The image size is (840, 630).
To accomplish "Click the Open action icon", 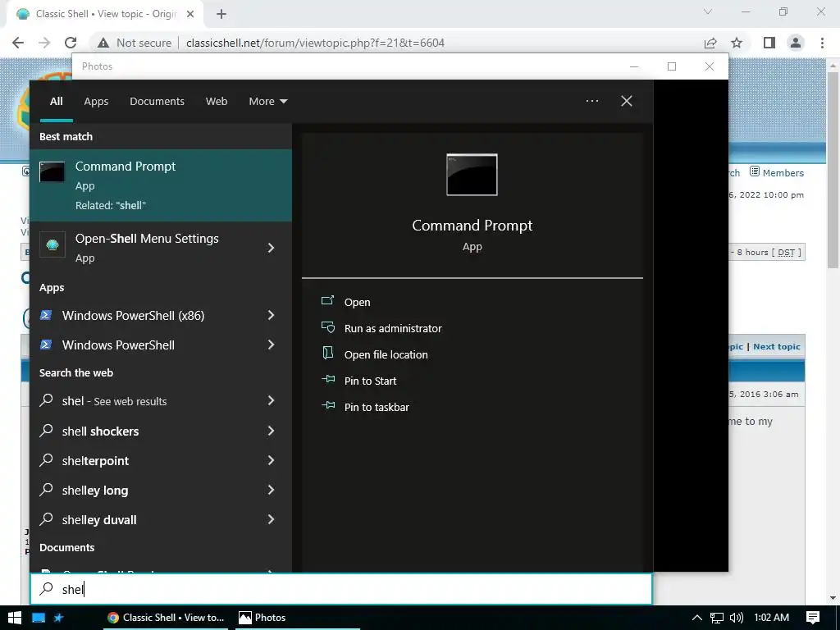I will coord(327,300).
